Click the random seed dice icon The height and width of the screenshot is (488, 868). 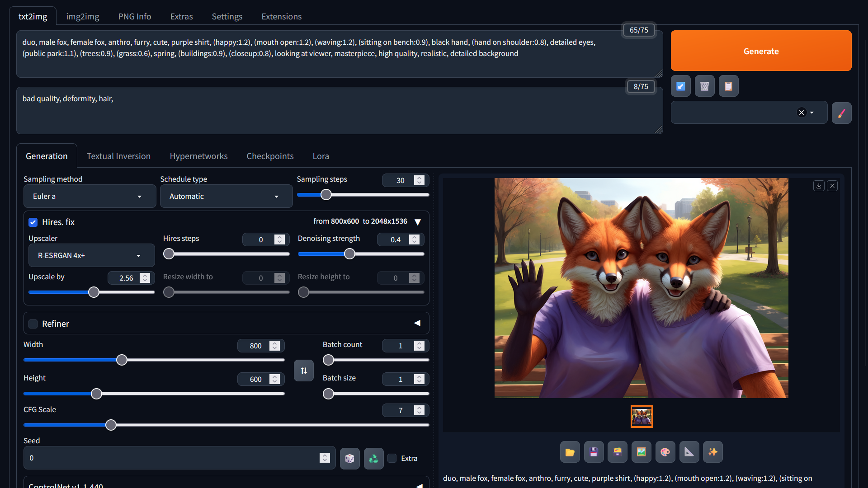pyautogui.click(x=349, y=459)
